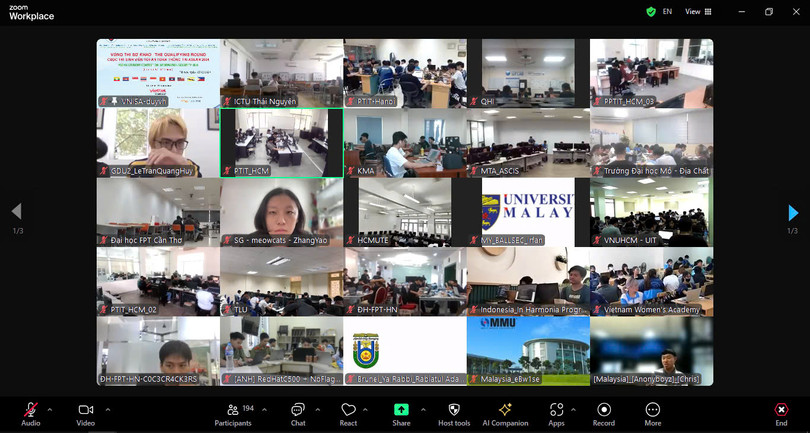Image resolution: width=810 pixels, height=433 pixels.
Task: Launch the AI Companion
Action: pos(505,411)
